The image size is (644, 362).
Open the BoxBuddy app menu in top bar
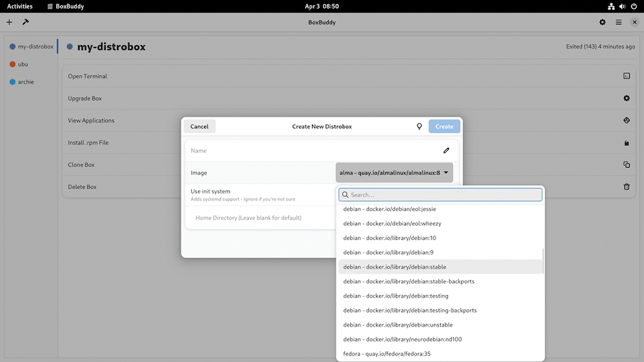click(x=66, y=6)
